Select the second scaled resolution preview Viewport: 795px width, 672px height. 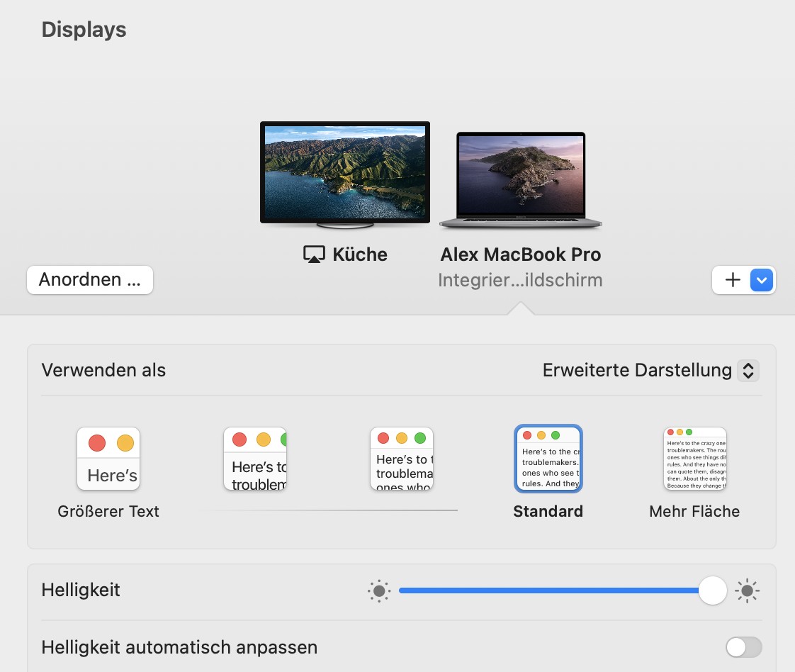(x=255, y=459)
